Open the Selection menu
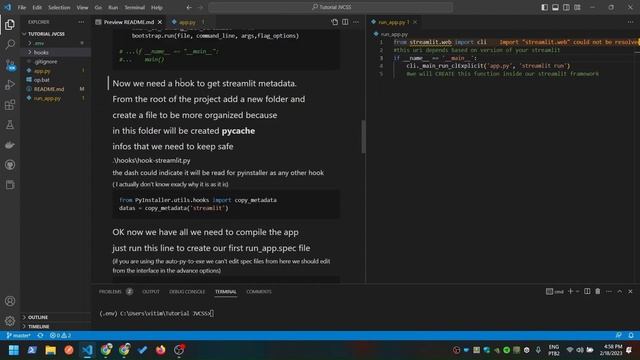Screen dimensions: 640x360 pos(59,7)
